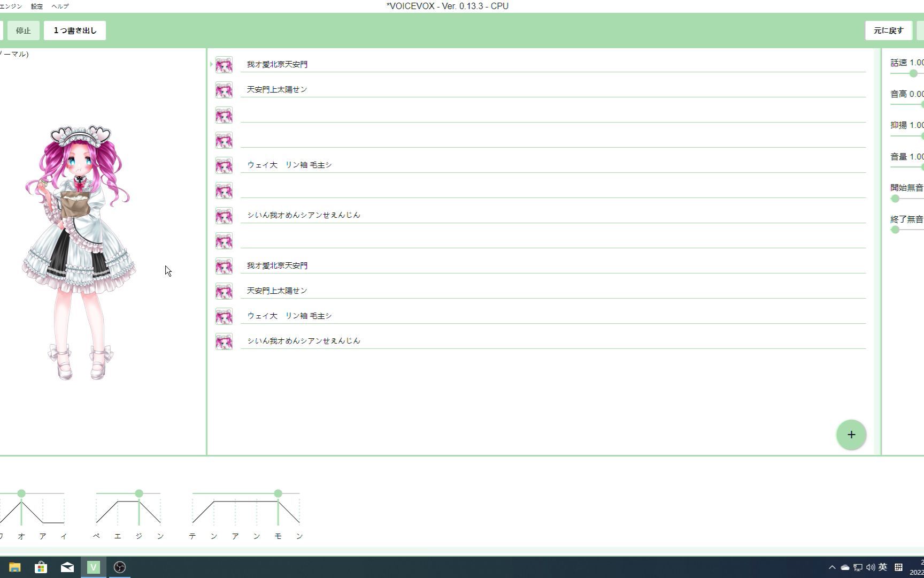
Task: Open the 設定 menu
Action: [37, 6]
